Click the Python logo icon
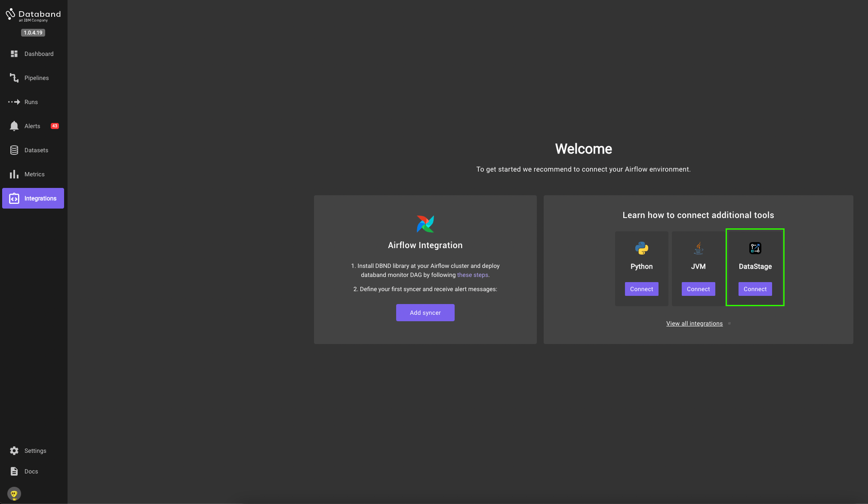Screen dimensions: 868x504 pos(641,248)
